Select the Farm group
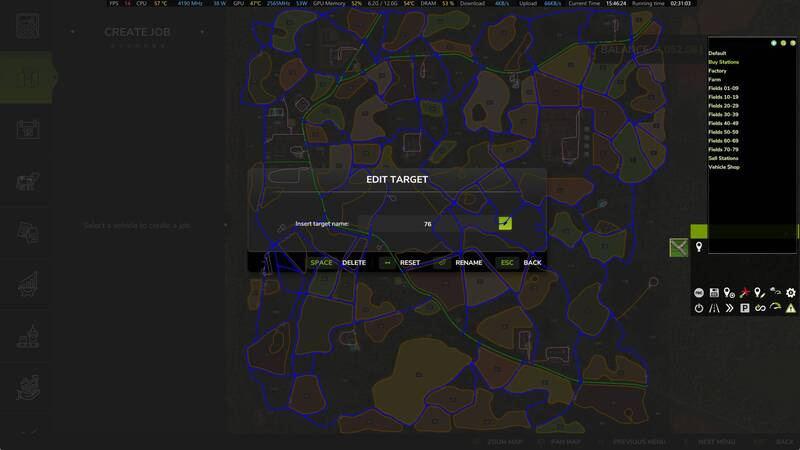Screen dimensions: 800x450 coord(714,79)
